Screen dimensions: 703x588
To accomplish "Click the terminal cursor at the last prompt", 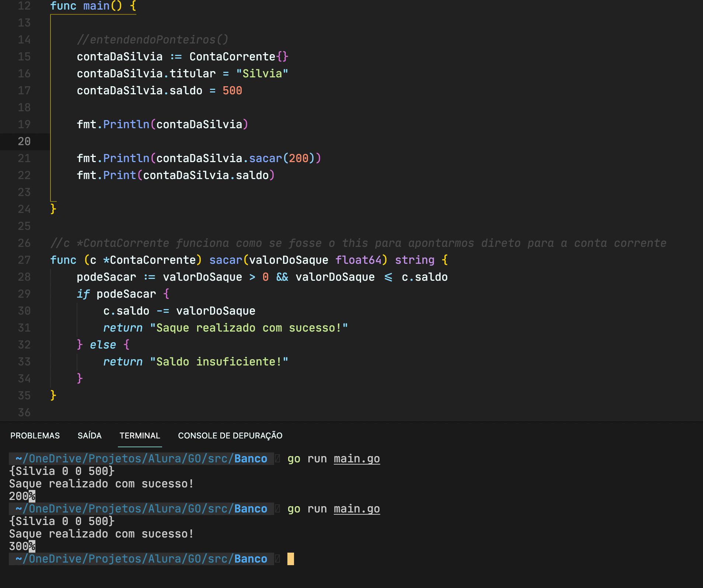I will point(291,559).
